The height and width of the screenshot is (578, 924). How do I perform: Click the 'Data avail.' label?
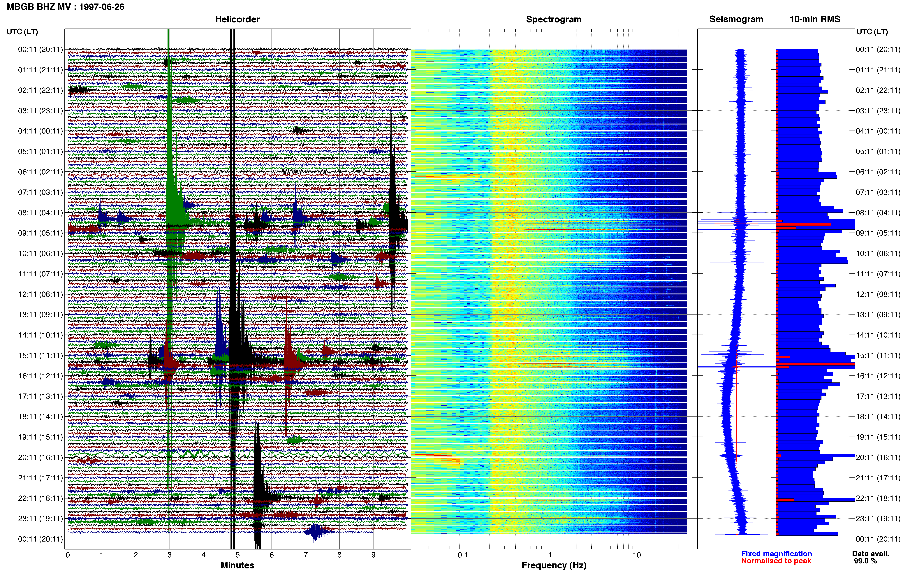tap(870, 554)
